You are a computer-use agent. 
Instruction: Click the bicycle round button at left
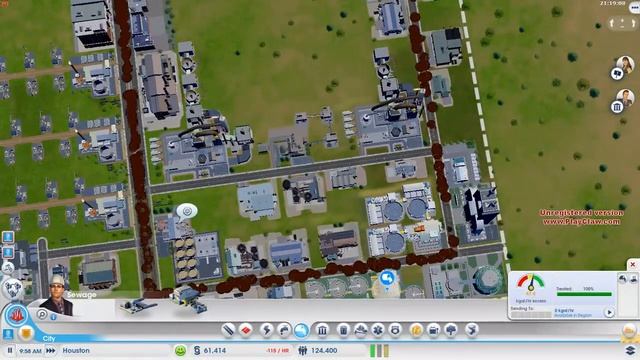8,268
